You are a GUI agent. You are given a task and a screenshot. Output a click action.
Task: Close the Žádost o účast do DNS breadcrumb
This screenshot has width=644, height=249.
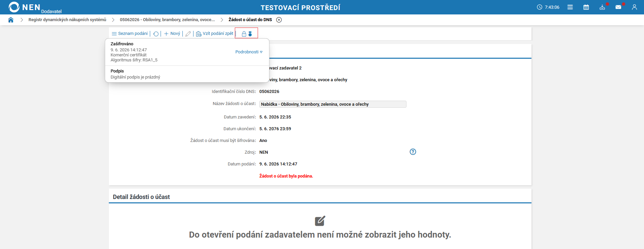click(279, 20)
